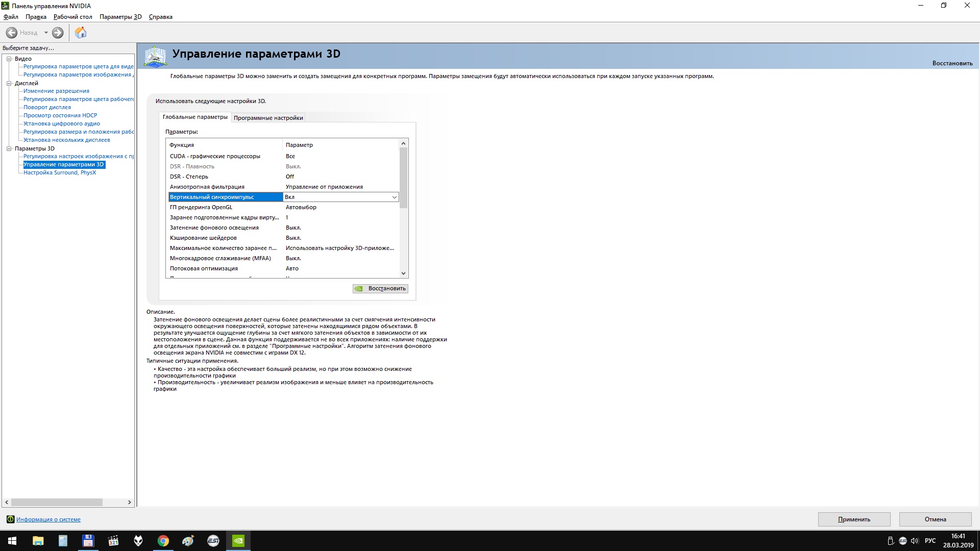
Task: Select the Кэширование шейдеров setting row
Action: pyautogui.click(x=203, y=238)
